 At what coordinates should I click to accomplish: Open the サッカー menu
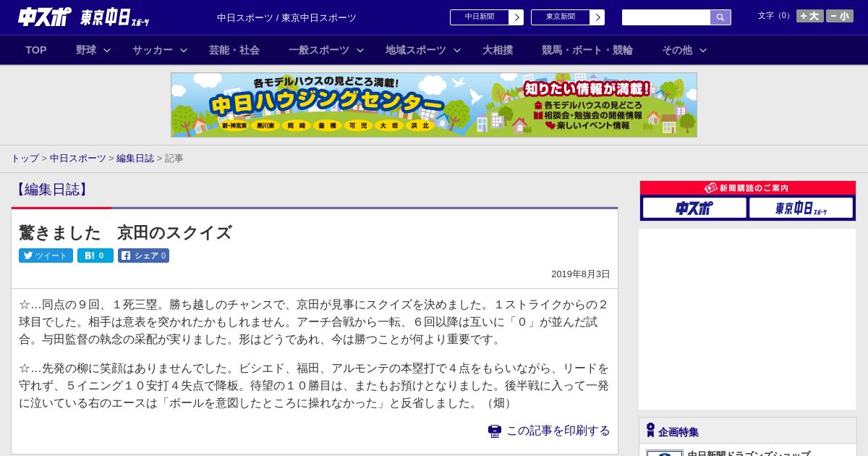[x=153, y=50]
